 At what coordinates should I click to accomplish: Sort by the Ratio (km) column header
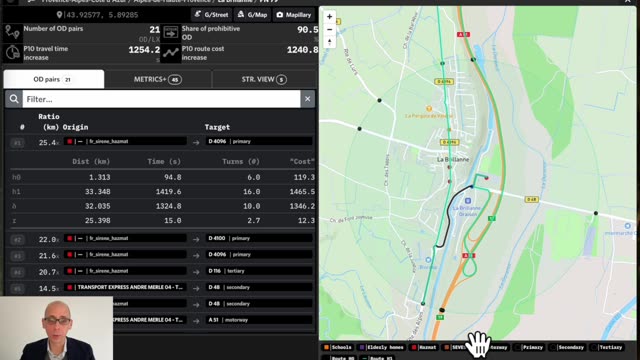click(x=49, y=122)
